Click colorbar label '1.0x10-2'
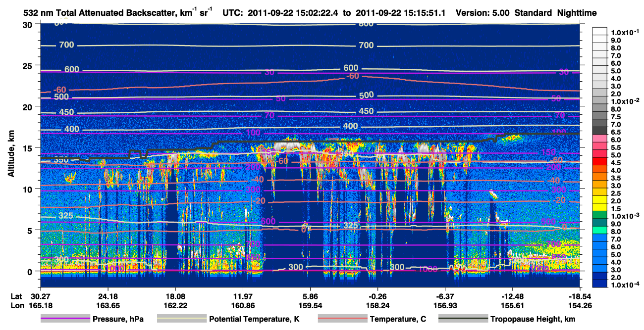The width and height of the screenshot is (644, 330). coord(624,101)
